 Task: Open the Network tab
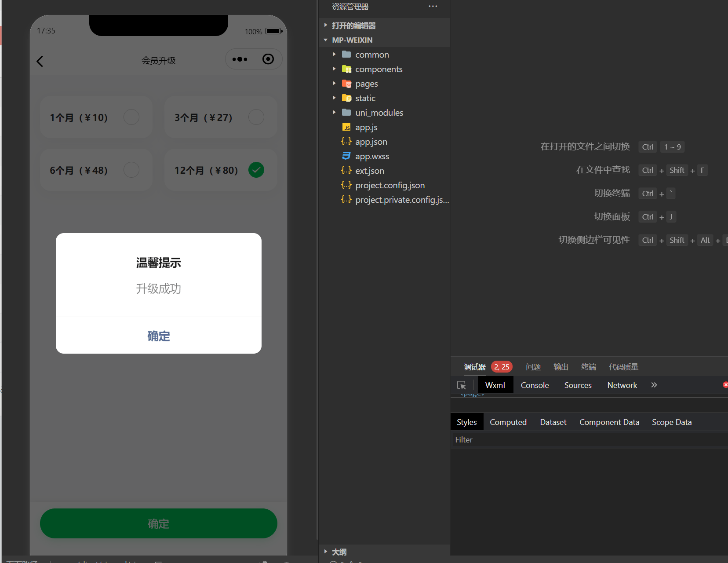622,385
